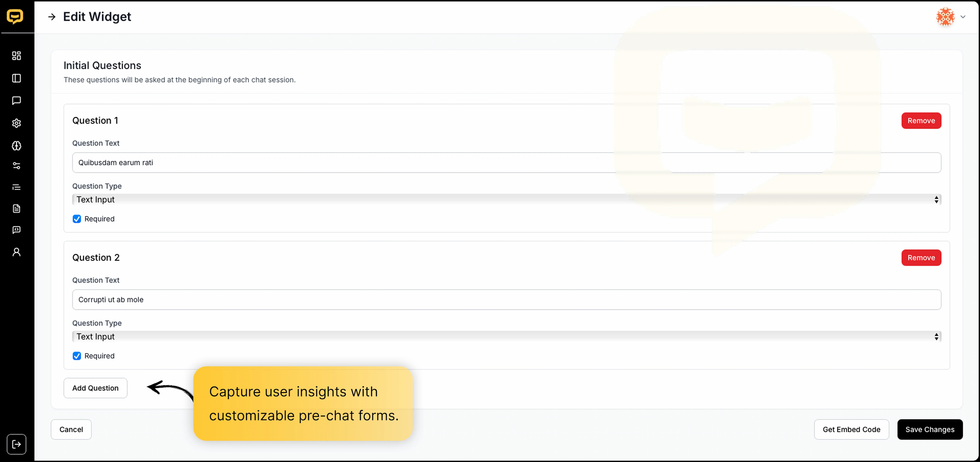Open the dashboard grid icon in sidebar
The image size is (980, 462).
tap(16, 56)
